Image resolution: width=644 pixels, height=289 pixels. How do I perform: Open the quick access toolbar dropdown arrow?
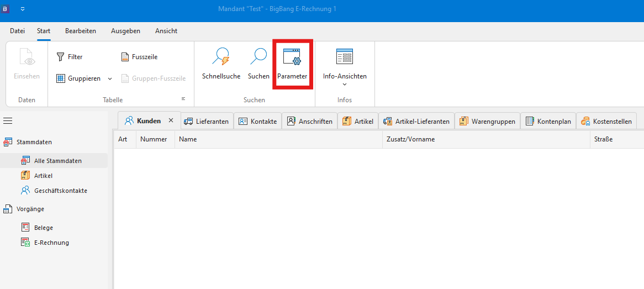click(x=23, y=9)
